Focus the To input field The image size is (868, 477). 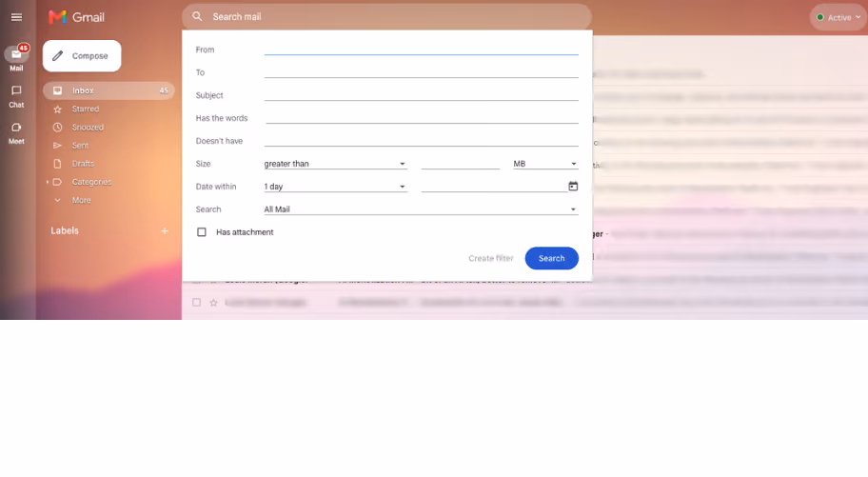(x=422, y=72)
